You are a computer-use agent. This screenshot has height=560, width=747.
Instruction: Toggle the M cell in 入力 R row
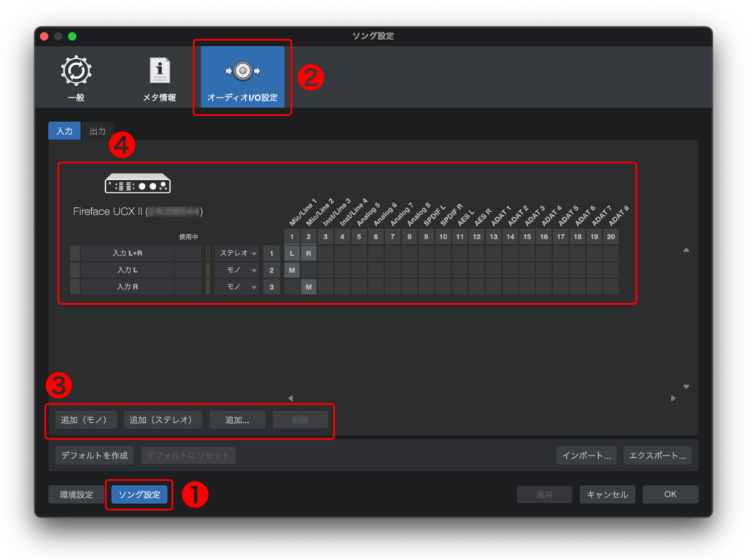point(309,287)
